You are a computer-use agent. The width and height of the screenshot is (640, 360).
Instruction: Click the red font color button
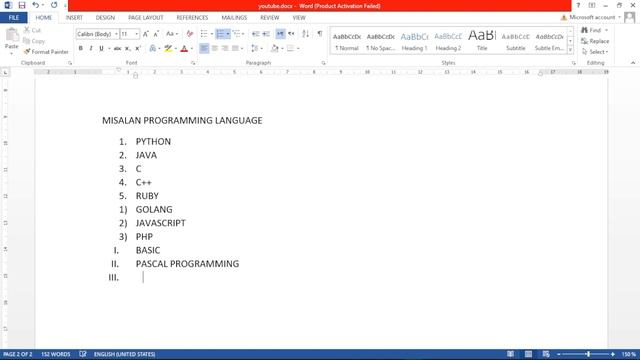click(x=184, y=49)
